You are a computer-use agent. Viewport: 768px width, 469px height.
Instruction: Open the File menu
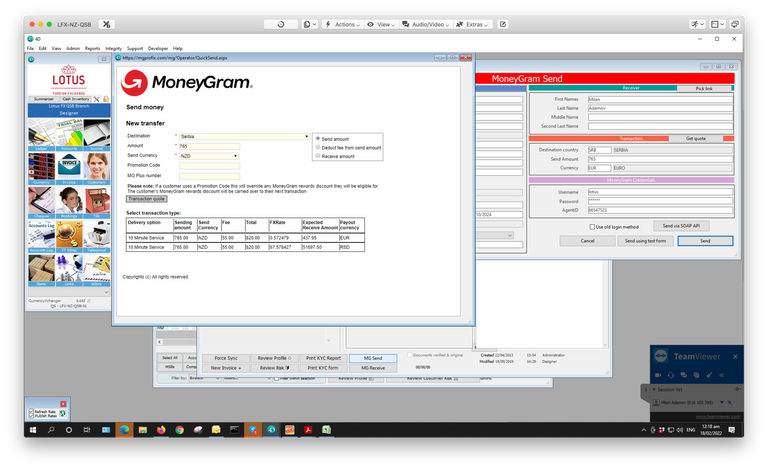[x=30, y=48]
